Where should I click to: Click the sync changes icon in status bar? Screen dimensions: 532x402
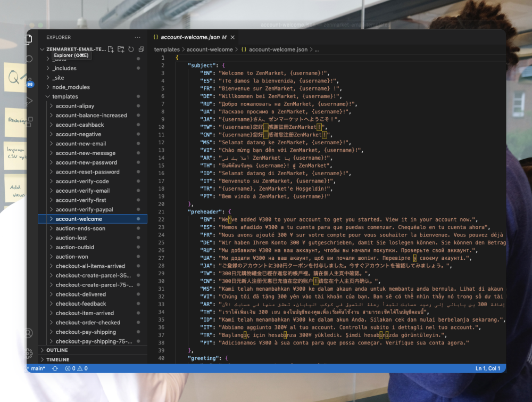pos(55,368)
